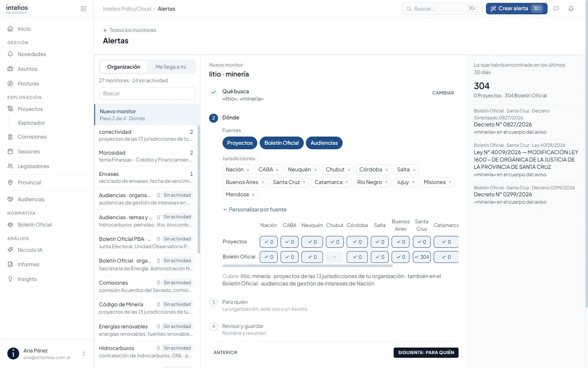
Task: Focus the top global search box
Action: [442, 9]
